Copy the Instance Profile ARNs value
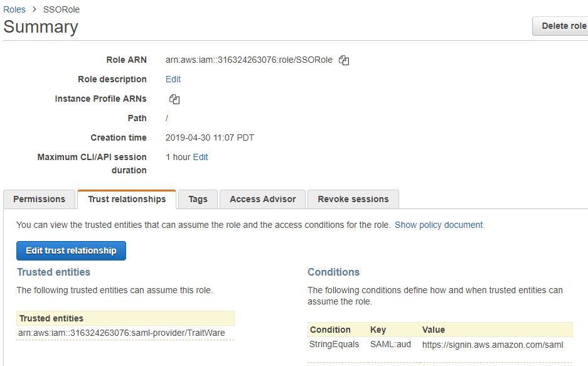 [x=174, y=99]
